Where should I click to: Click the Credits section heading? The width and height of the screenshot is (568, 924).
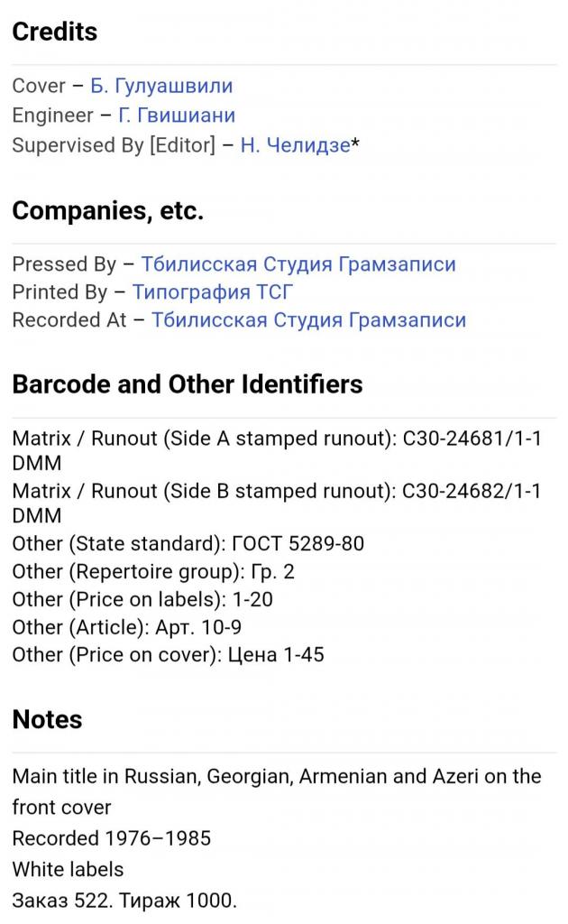pyautogui.click(x=55, y=32)
